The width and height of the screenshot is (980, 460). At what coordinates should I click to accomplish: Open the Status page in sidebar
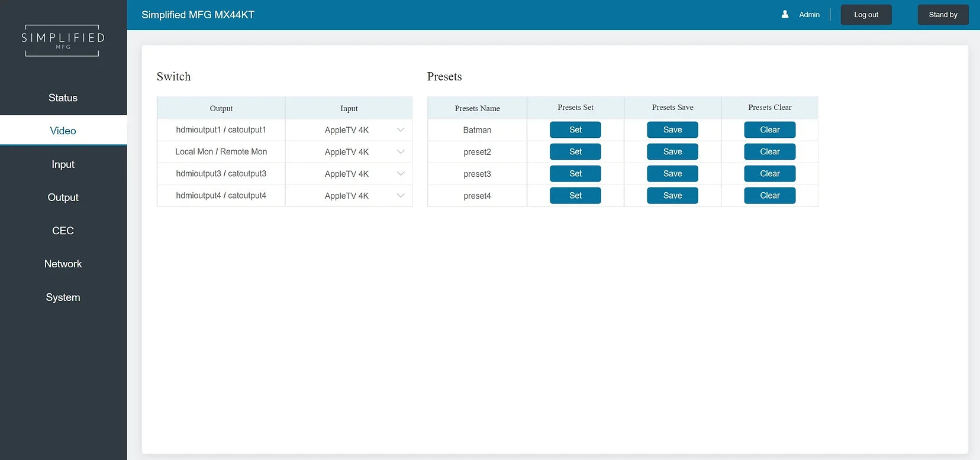(63, 98)
